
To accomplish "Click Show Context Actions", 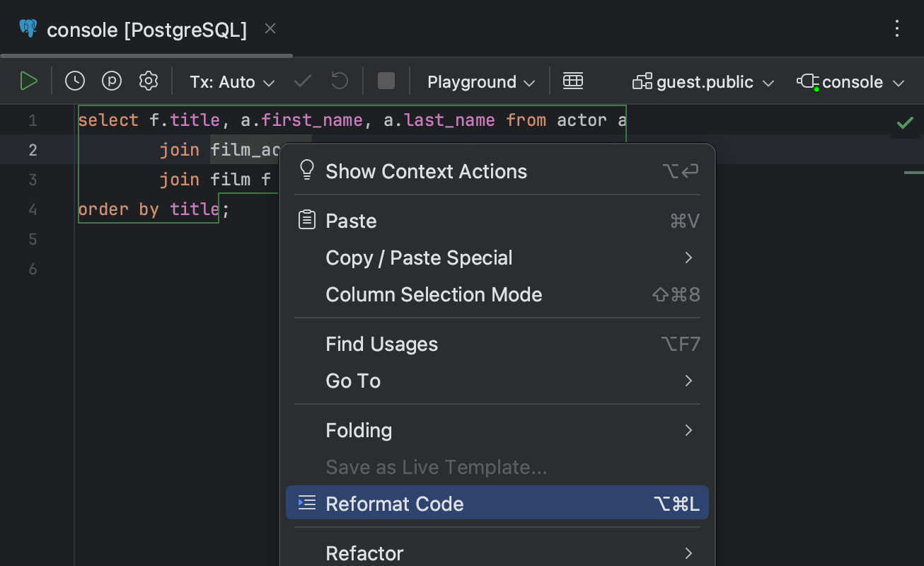I will point(425,171).
